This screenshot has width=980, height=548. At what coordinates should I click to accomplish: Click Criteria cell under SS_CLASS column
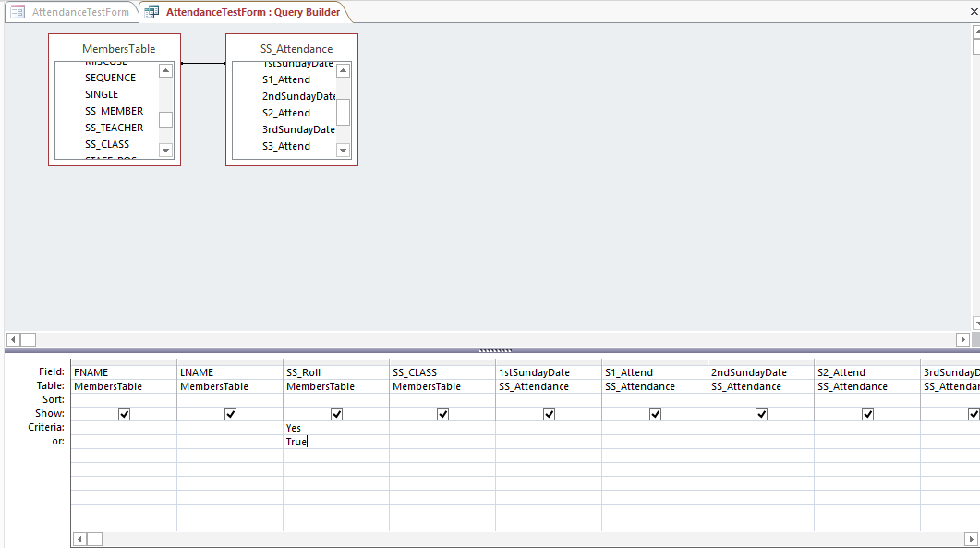click(442, 428)
